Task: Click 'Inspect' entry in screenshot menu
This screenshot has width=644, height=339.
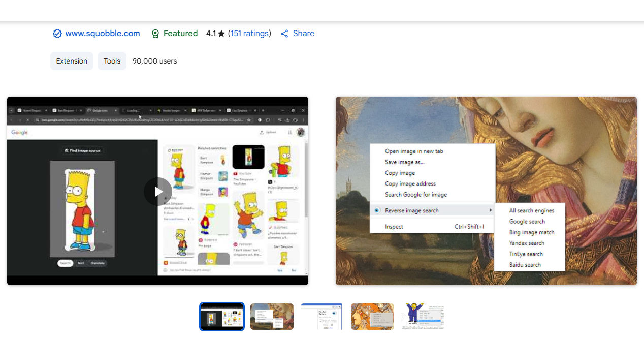Action: [x=394, y=227]
